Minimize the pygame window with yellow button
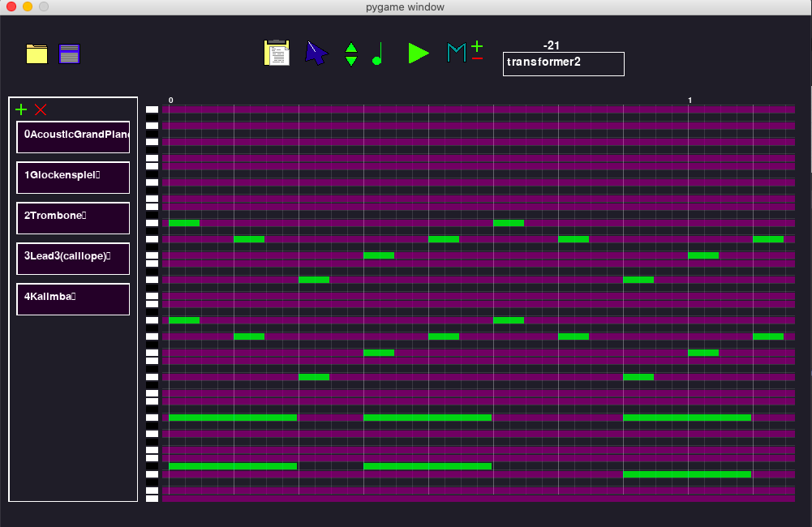 pos(28,6)
